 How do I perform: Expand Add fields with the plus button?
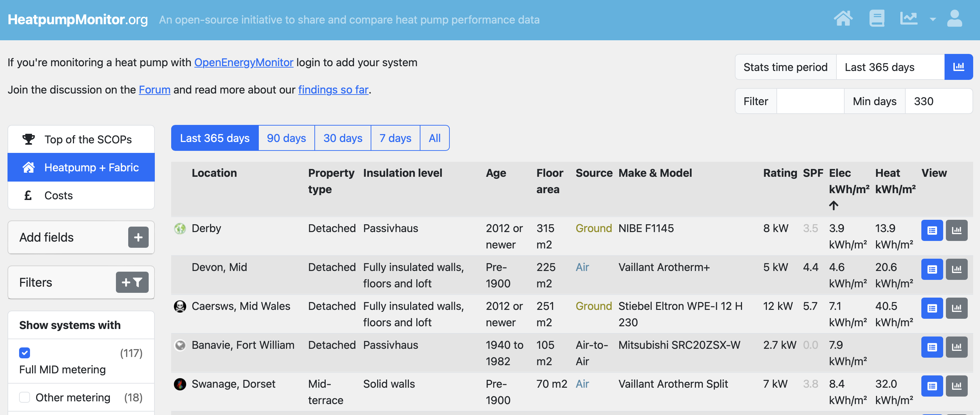coord(138,237)
